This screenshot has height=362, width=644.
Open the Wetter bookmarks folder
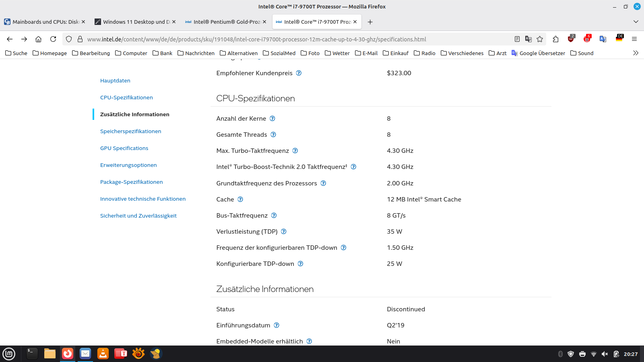[x=337, y=53]
